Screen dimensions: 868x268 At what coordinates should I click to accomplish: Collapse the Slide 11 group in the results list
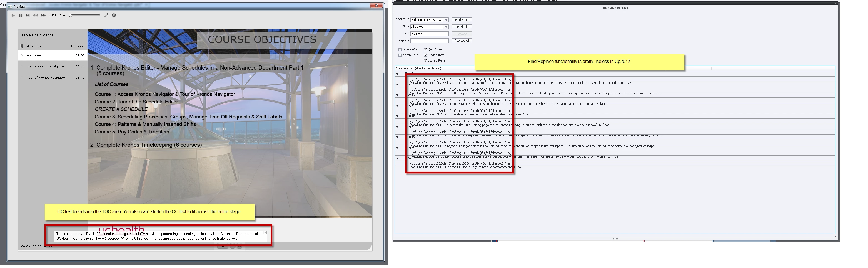click(x=398, y=95)
